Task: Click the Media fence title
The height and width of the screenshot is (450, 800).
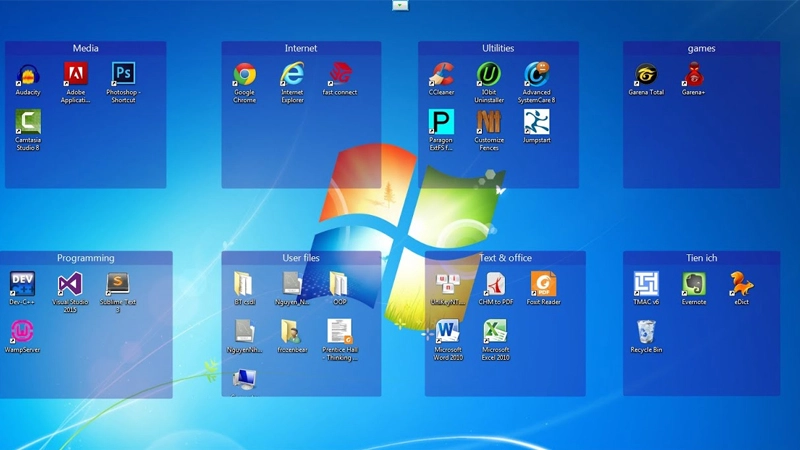Action: [x=86, y=48]
